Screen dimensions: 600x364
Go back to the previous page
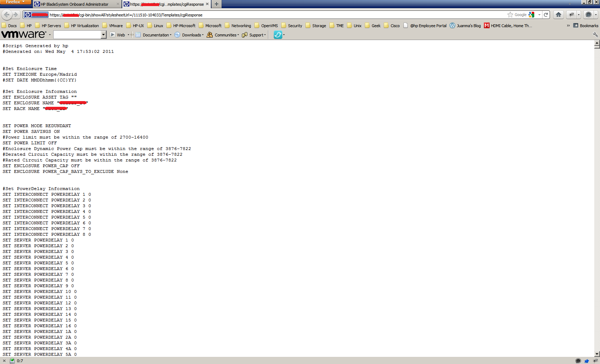click(x=6, y=15)
